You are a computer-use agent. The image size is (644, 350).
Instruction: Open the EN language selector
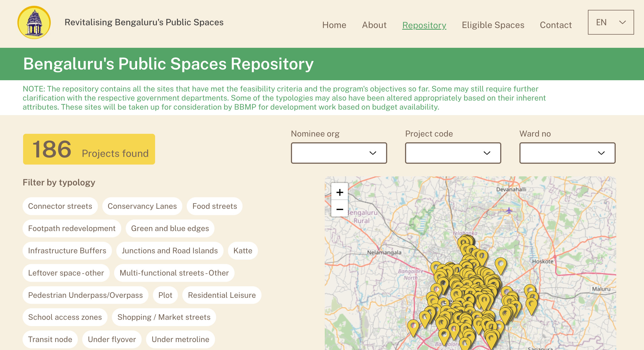click(x=610, y=22)
